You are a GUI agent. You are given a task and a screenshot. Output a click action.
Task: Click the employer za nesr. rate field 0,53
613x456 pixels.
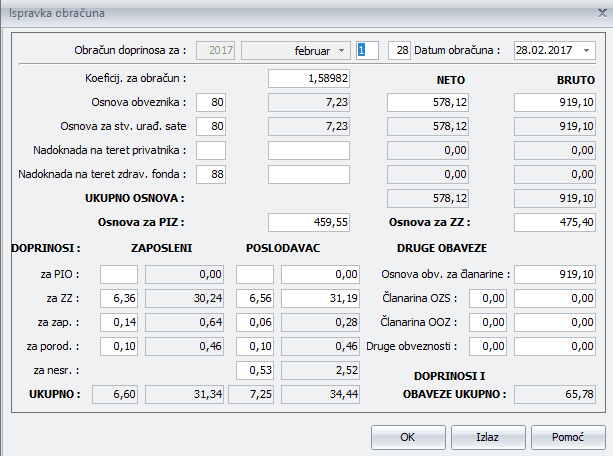[253, 370]
